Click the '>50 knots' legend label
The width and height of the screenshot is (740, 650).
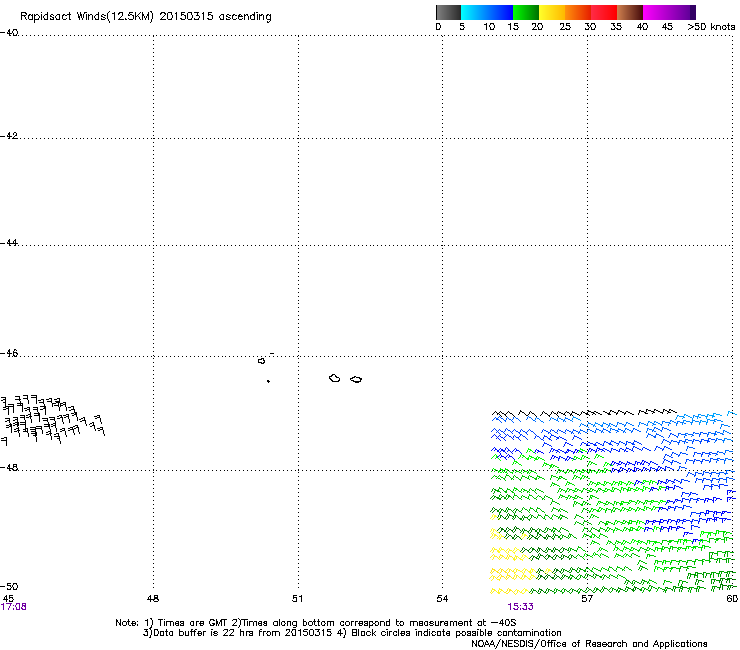pyautogui.click(x=711, y=27)
